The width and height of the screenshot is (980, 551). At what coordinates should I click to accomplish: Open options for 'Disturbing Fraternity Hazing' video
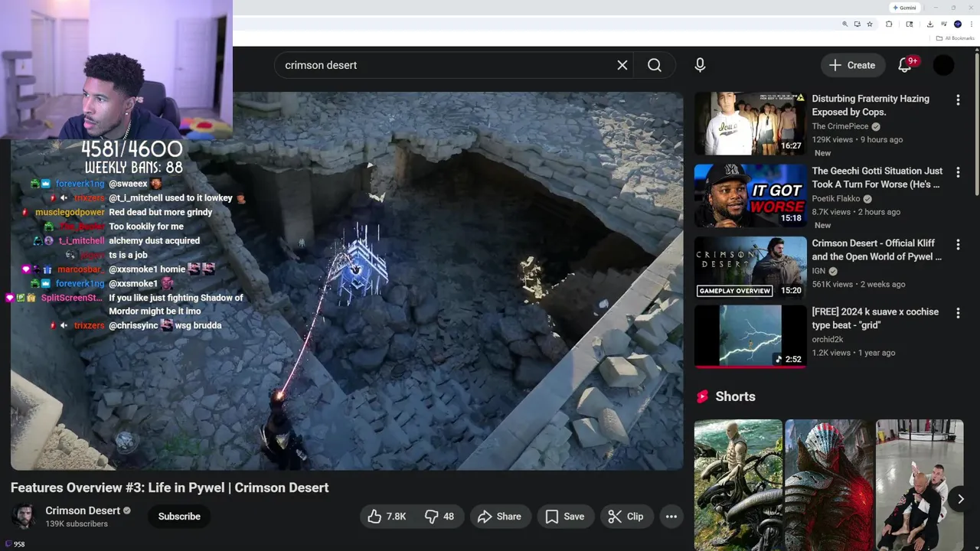click(x=958, y=99)
